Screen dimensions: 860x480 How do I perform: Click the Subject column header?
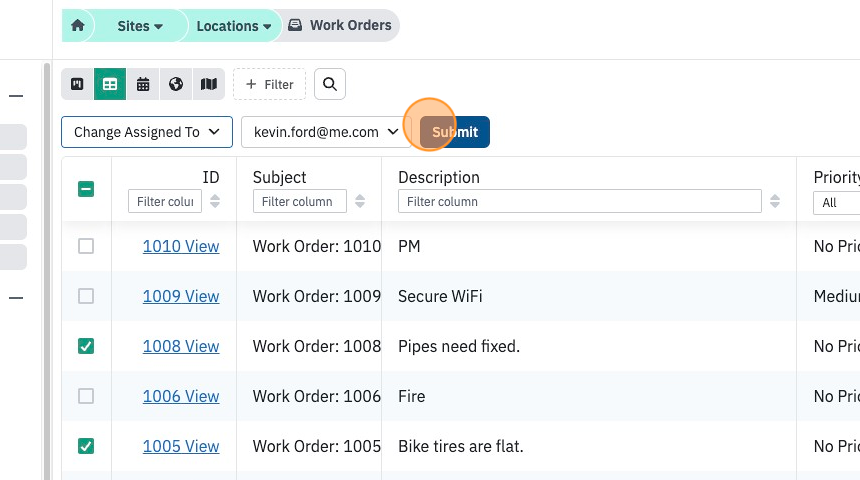coord(279,177)
